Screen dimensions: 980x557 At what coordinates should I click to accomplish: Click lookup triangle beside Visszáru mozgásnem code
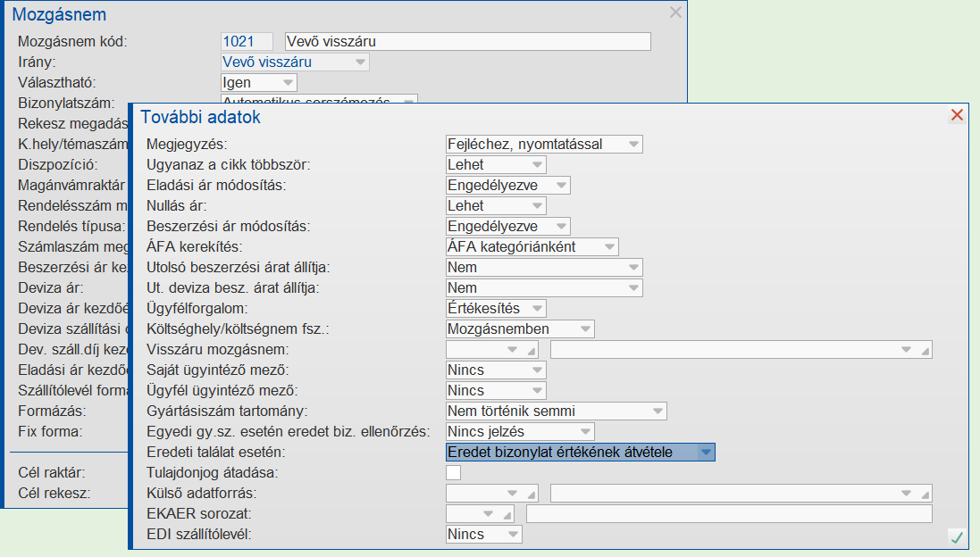(x=533, y=353)
